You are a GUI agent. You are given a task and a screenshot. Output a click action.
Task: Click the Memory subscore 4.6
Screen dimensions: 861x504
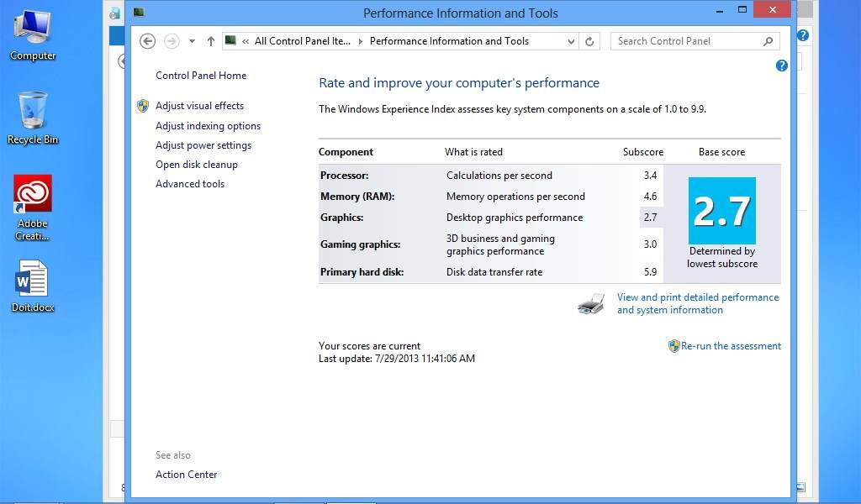(x=651, y=197)
